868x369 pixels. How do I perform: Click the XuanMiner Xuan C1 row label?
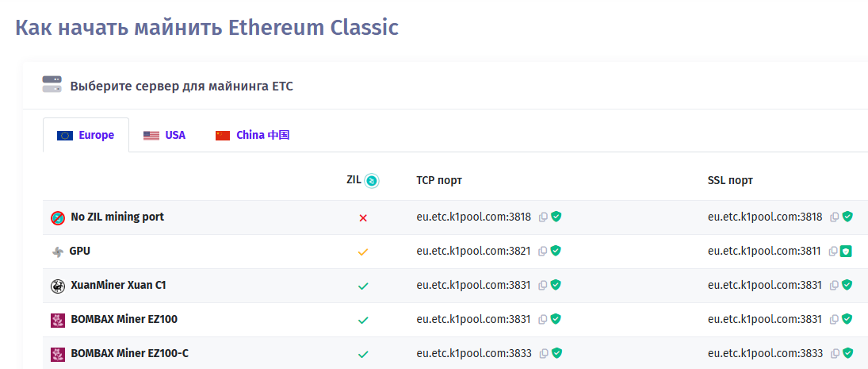[x=118, y=285]
